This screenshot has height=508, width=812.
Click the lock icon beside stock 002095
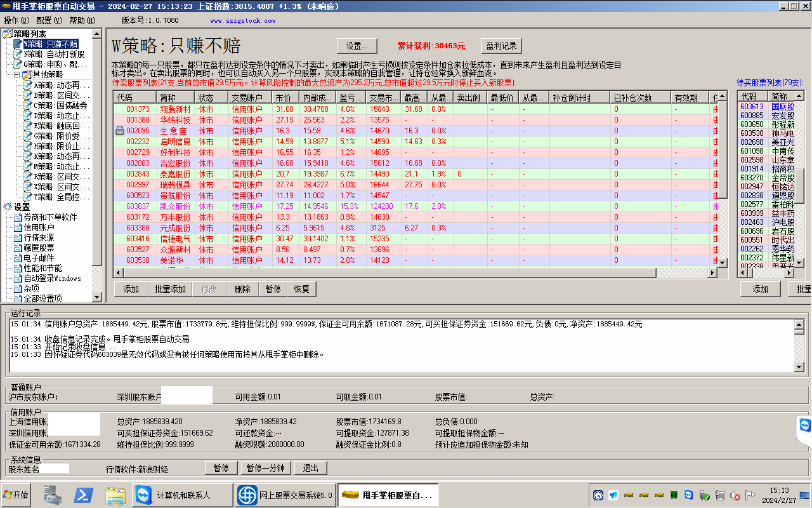point(119,131)
